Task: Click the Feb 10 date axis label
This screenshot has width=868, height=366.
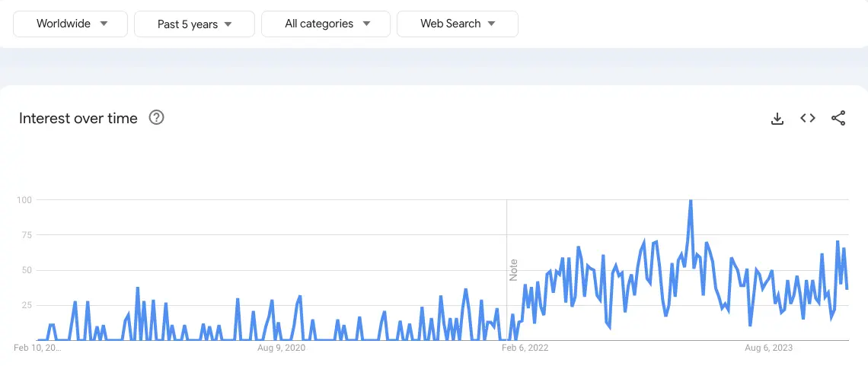Action: pyautogui.click(x=37, y=348)
